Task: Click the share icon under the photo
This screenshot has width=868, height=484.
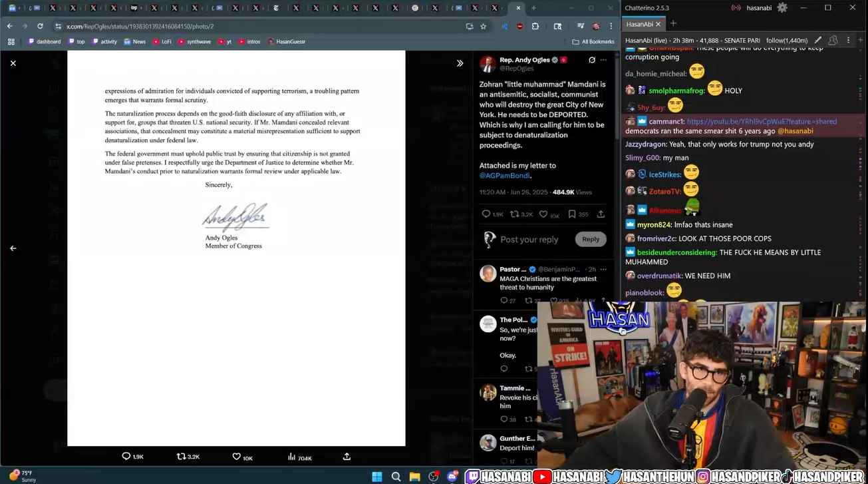Action: [x=347, y=457]
